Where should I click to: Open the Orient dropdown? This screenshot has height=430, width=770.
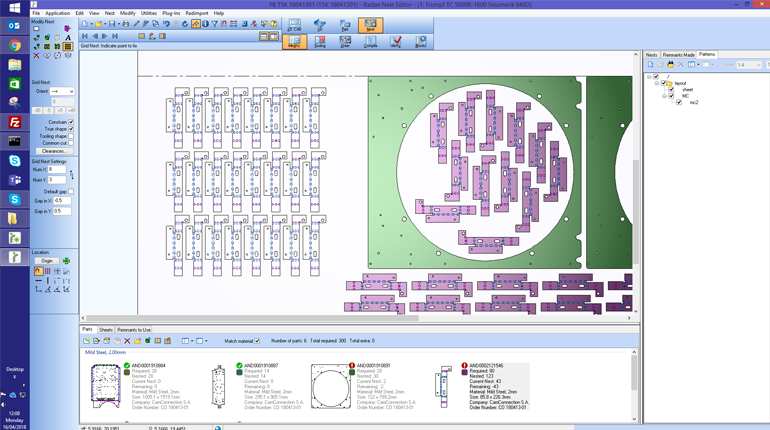(x=69, y=91)
